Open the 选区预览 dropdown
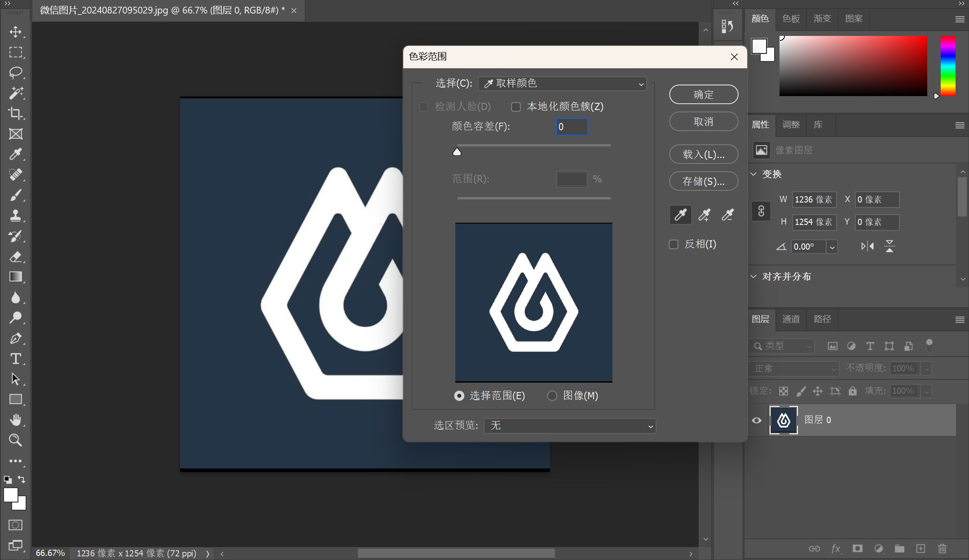The image size is (969, 560). click(569, 426)
